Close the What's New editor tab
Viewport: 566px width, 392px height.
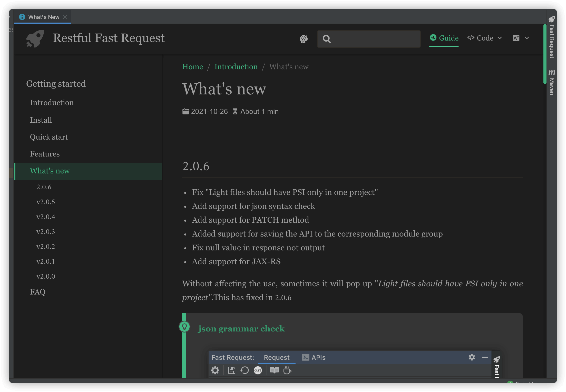(65, 17)
